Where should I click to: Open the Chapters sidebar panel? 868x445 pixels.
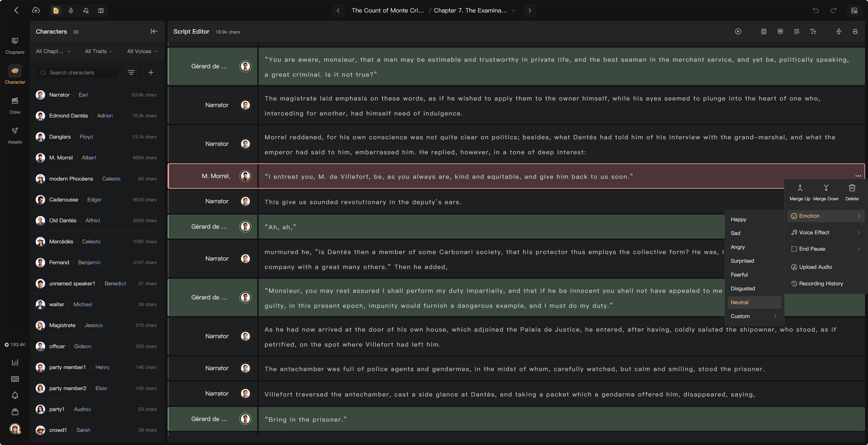click(x=15, y=45)
